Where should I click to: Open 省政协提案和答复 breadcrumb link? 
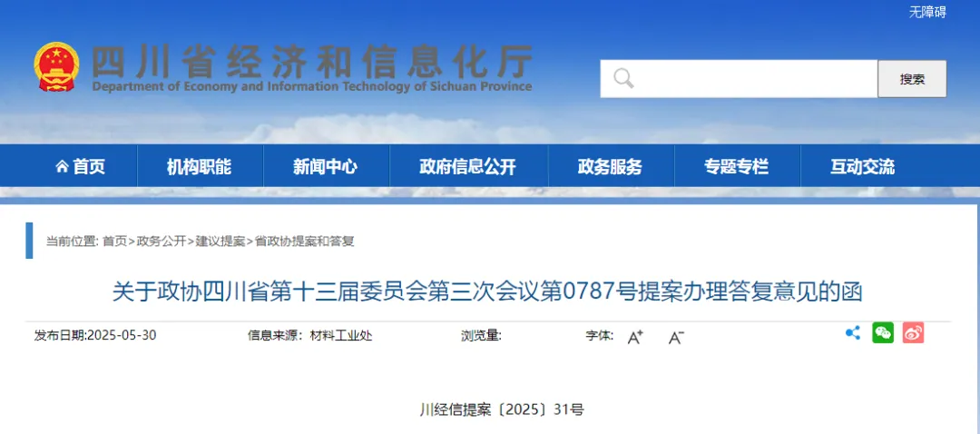[304, 242]
